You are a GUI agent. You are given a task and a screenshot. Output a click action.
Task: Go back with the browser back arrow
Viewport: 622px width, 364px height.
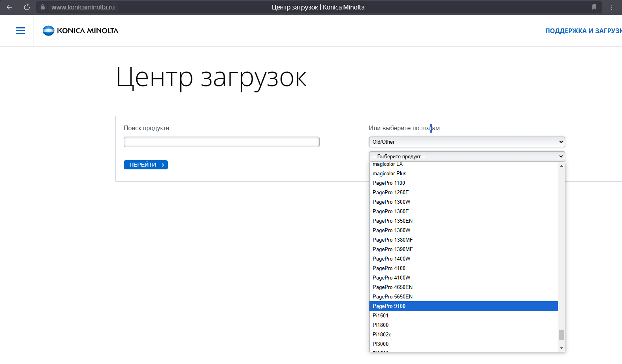pyautogui.click(x=9, y=7)
